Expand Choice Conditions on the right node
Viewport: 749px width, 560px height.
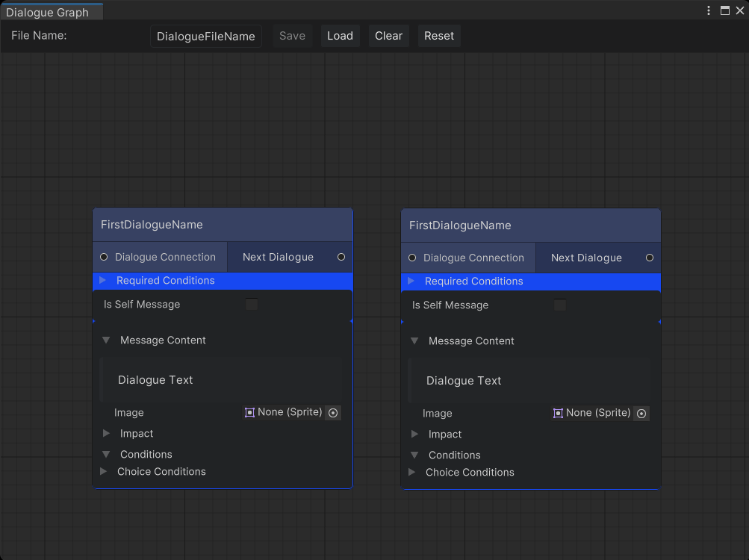(411, 473)
